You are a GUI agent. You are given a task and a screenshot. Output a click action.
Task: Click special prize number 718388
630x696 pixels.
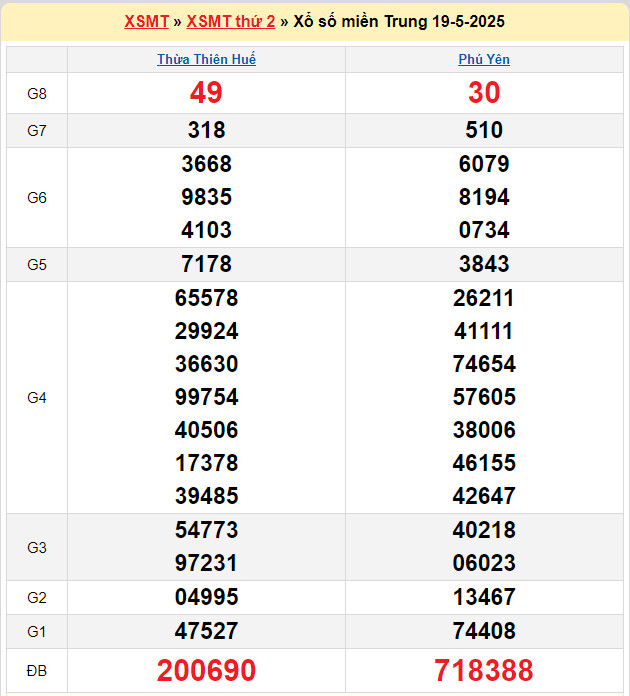(484, 670)
